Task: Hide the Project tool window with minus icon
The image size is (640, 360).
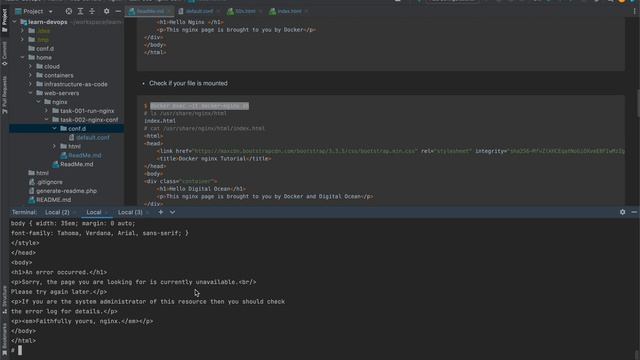Action: (118, 11)
